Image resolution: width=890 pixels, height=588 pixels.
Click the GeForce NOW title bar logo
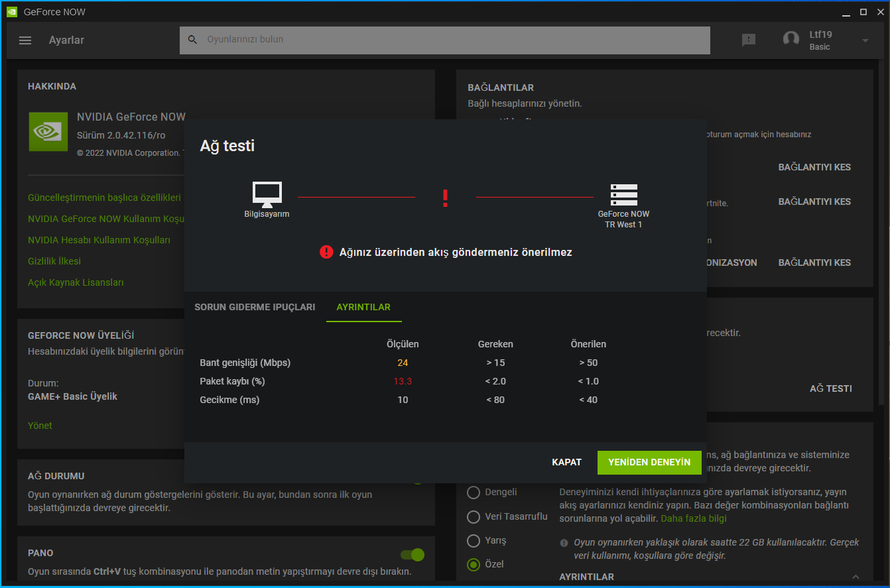tap(12, 12)
